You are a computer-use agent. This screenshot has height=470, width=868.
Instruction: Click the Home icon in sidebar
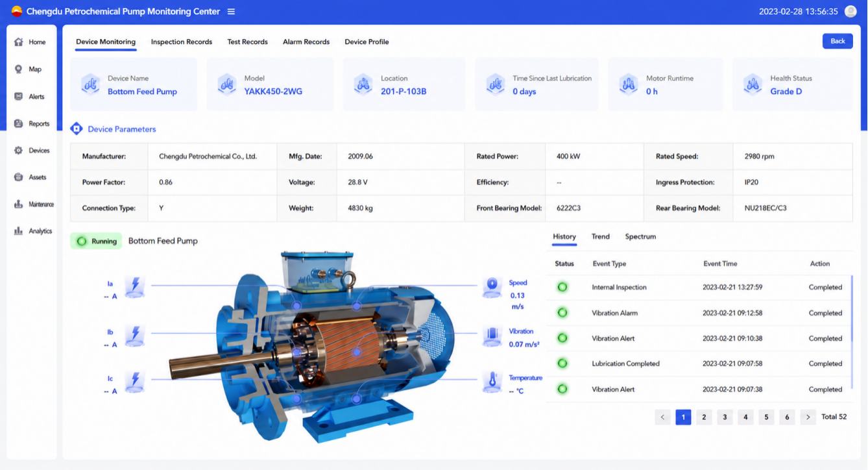[18, 42]
